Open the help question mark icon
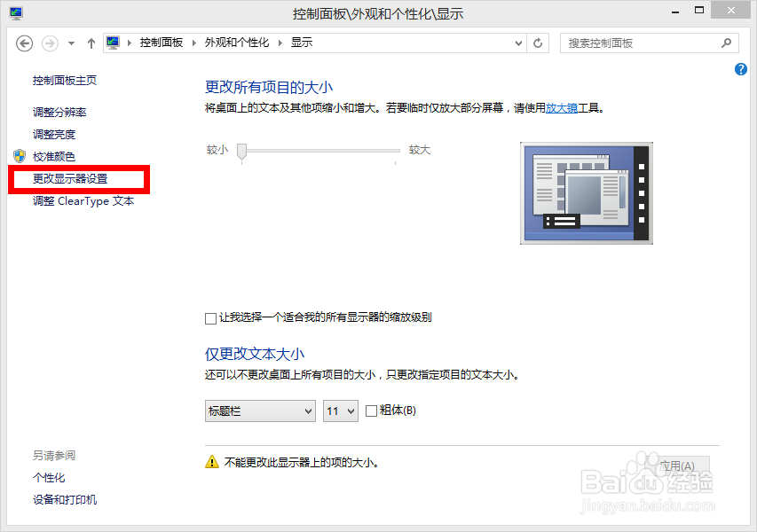The height and width of the screenshot is (532, 757). point(740,69)
